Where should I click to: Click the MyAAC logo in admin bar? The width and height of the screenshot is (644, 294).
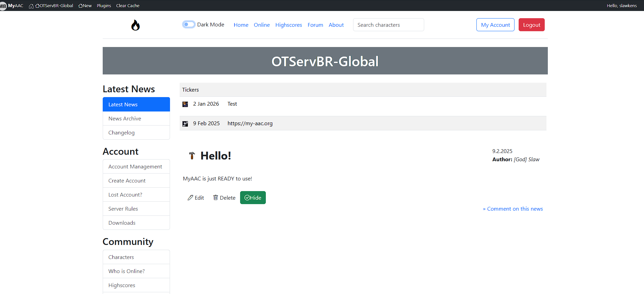point(12,5)
